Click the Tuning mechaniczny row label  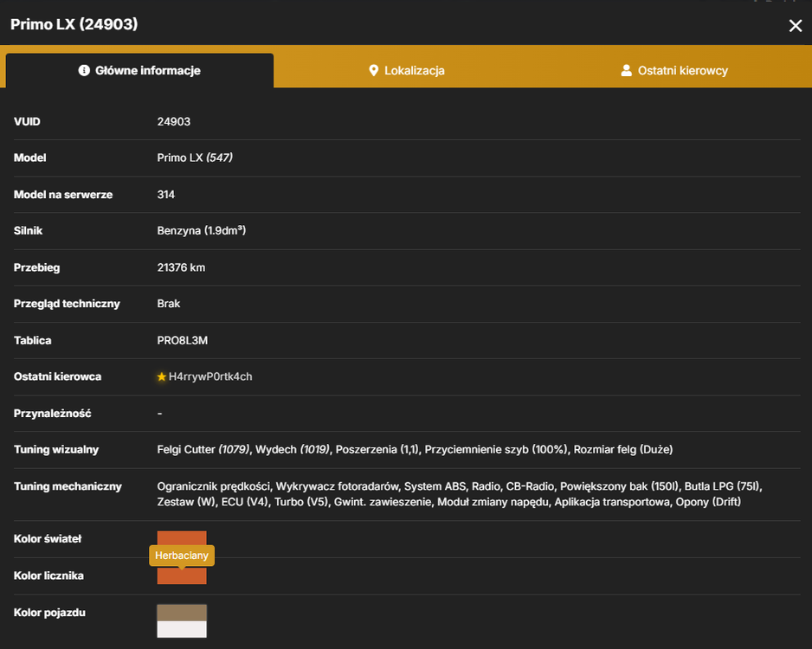68,486
